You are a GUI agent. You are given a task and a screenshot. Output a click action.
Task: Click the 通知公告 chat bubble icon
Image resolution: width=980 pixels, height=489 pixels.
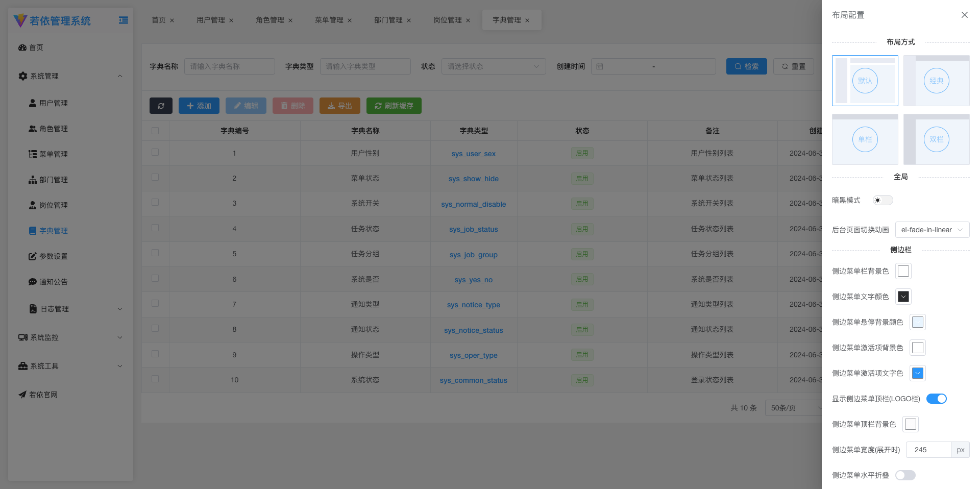33,282
